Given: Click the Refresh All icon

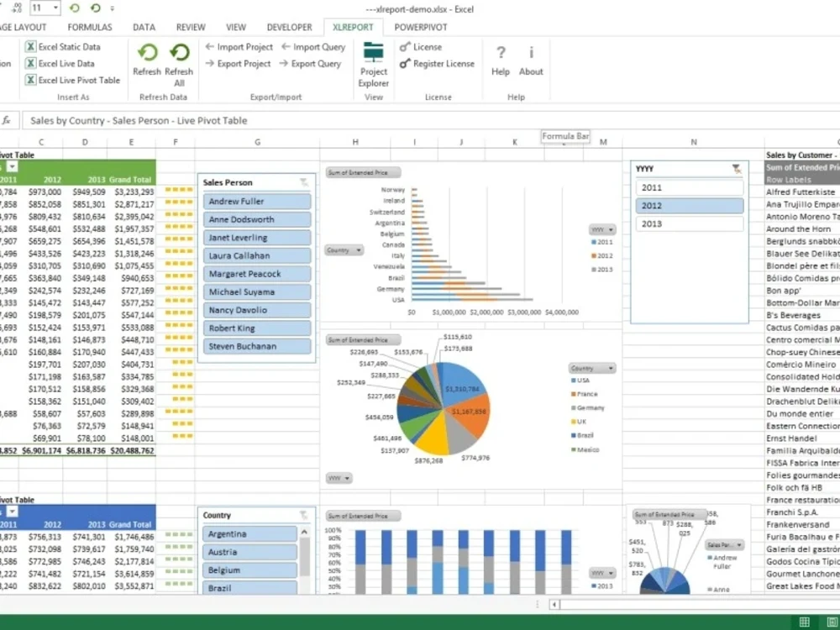Looking at the screenshot, I should (x=180, y=52).
